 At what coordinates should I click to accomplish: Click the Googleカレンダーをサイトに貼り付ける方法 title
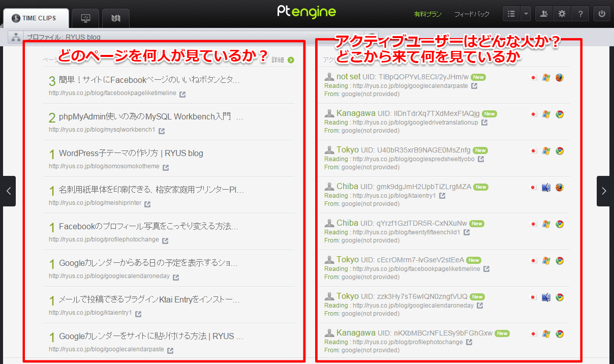click(x=151, y=336)
